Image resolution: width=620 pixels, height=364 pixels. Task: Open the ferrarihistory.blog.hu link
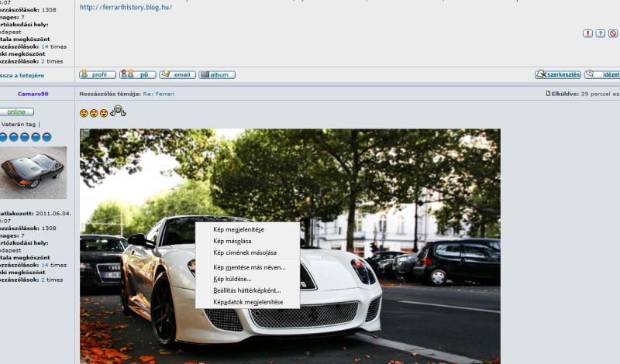click(126, 8)
